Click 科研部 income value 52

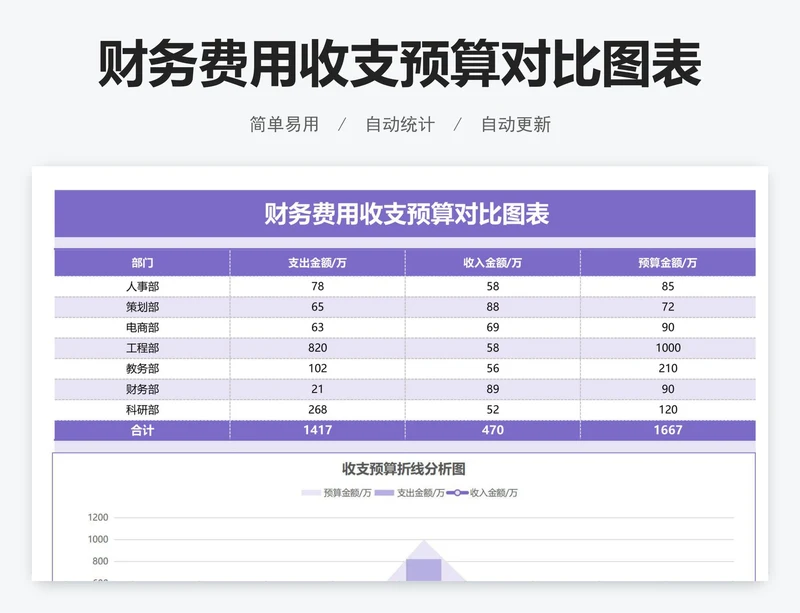(492, 409)
